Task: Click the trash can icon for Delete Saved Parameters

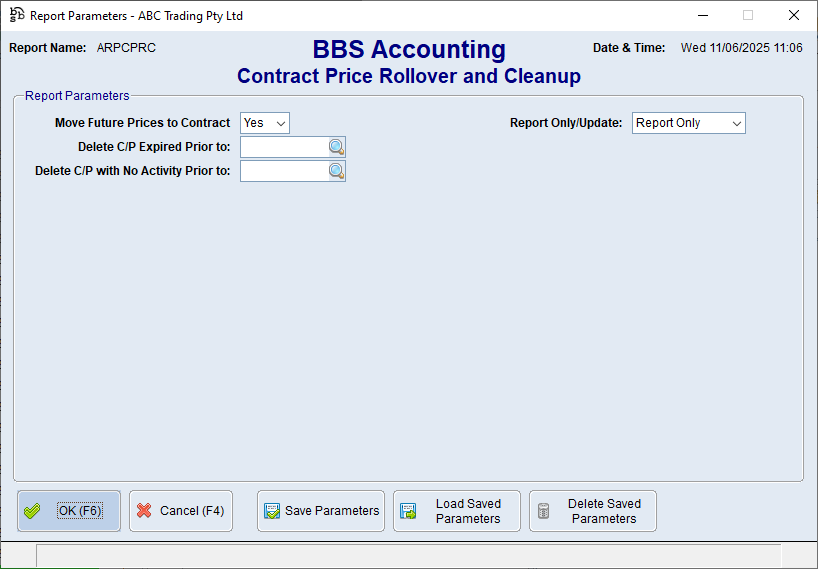Action: [544, 511]
